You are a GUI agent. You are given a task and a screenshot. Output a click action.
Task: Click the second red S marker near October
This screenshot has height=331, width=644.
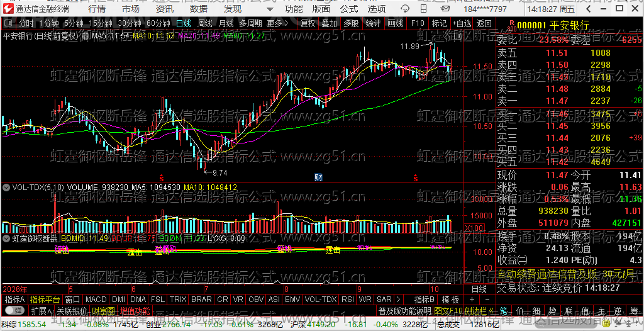pyautogui.click(x=416, y=178)
